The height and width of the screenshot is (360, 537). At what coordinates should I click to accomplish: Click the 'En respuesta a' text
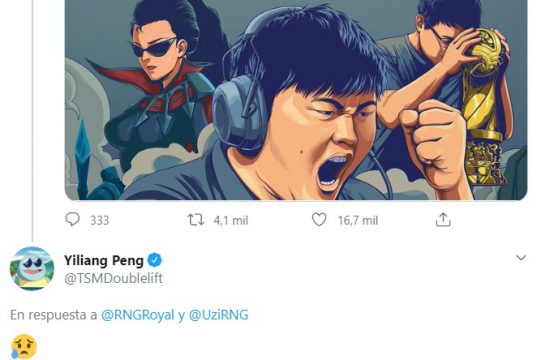pyautogui.click(x=54, y=315)
